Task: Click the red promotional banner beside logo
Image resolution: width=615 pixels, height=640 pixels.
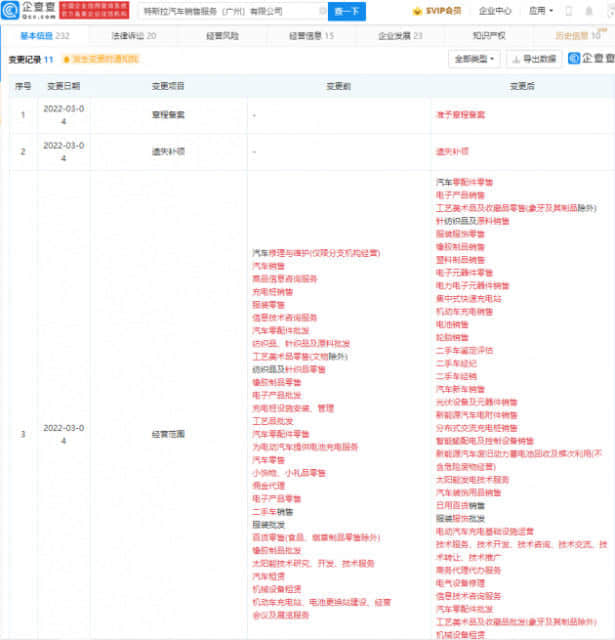Action: pyautogui.click(x=96, y=11)
